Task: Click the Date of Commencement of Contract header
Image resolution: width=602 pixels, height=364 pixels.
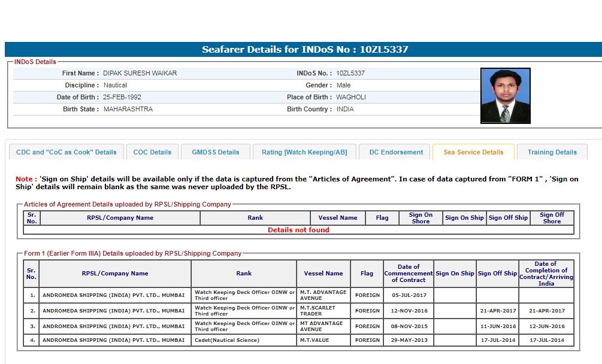Action: (408, 274)
